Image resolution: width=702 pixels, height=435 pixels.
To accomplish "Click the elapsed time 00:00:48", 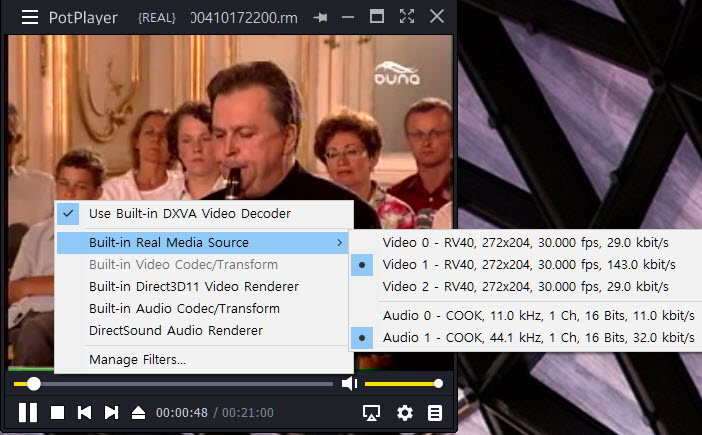I will click(182, 413).
